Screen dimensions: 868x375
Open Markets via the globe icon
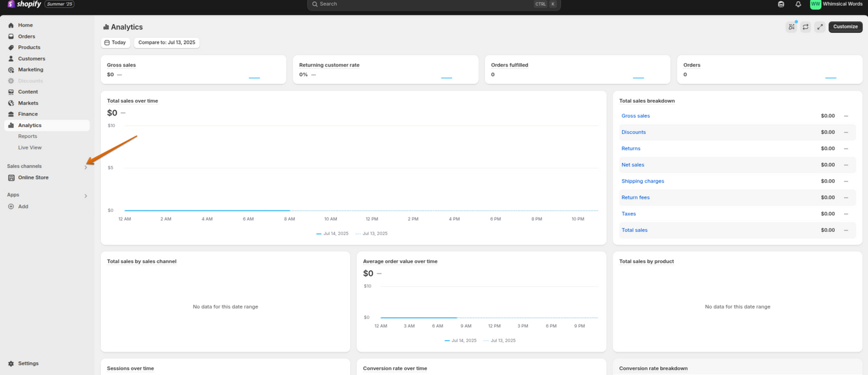click(11, 103)
